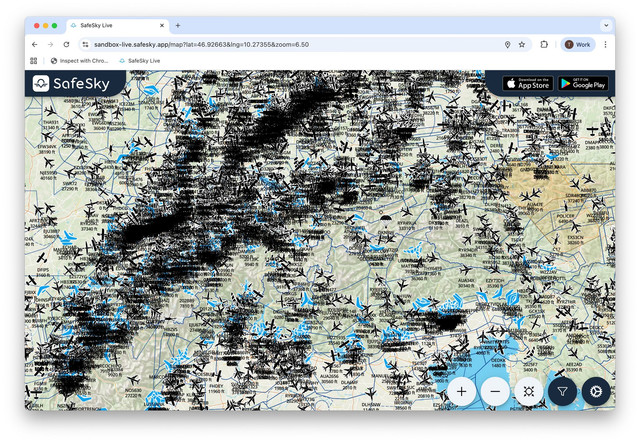Viewport: 640px width, 443px height.
Task: Select the aircraft labeled NJE599D
Action: tap(48, 163)
